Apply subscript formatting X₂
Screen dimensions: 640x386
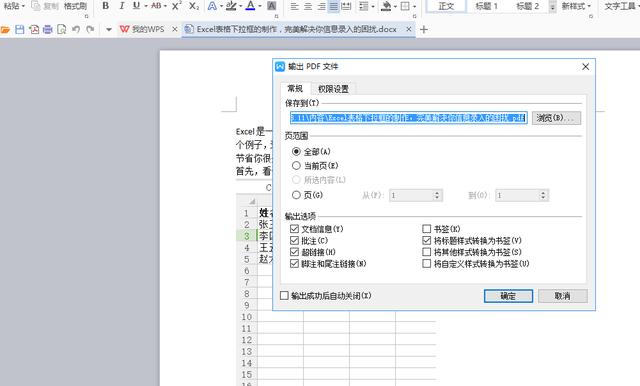click(x=193, y=6)
